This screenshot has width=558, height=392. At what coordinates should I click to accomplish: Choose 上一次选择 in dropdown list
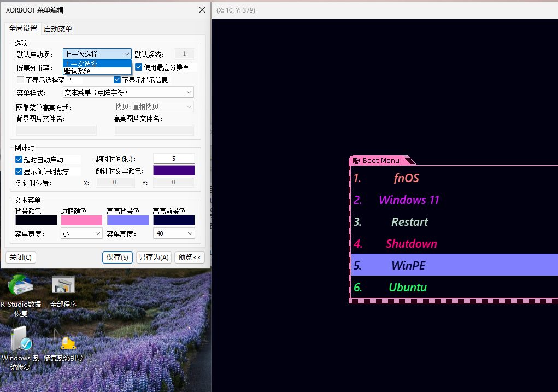pos(97,63)
